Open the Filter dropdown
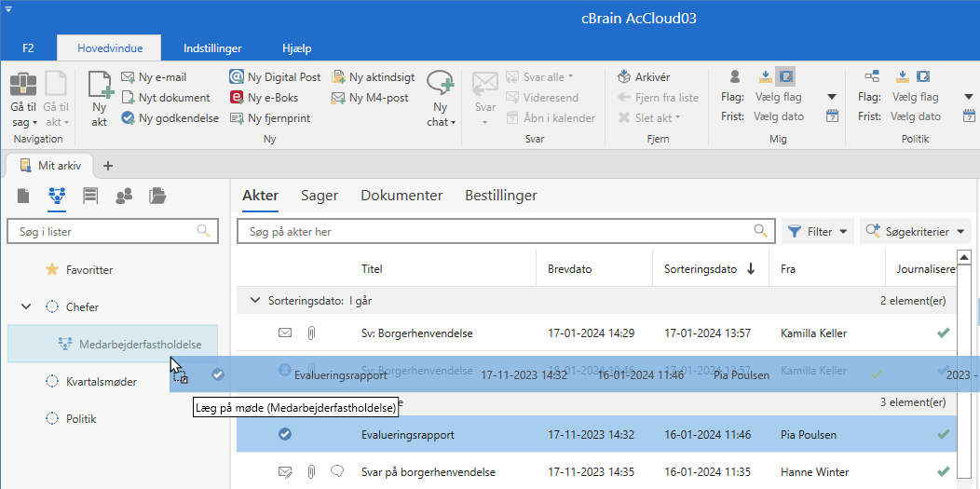 coord(817,232)
